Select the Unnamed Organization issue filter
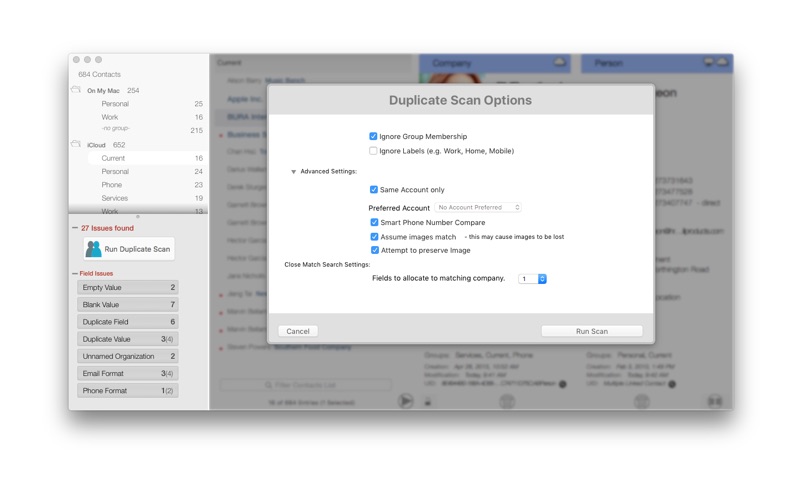800x500 pixels. point(128,356)
